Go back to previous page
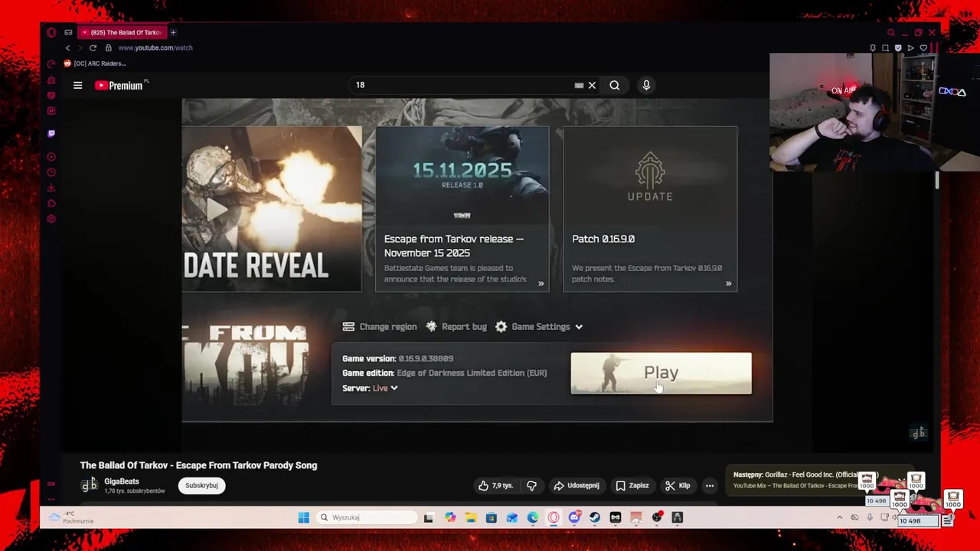 67,47
